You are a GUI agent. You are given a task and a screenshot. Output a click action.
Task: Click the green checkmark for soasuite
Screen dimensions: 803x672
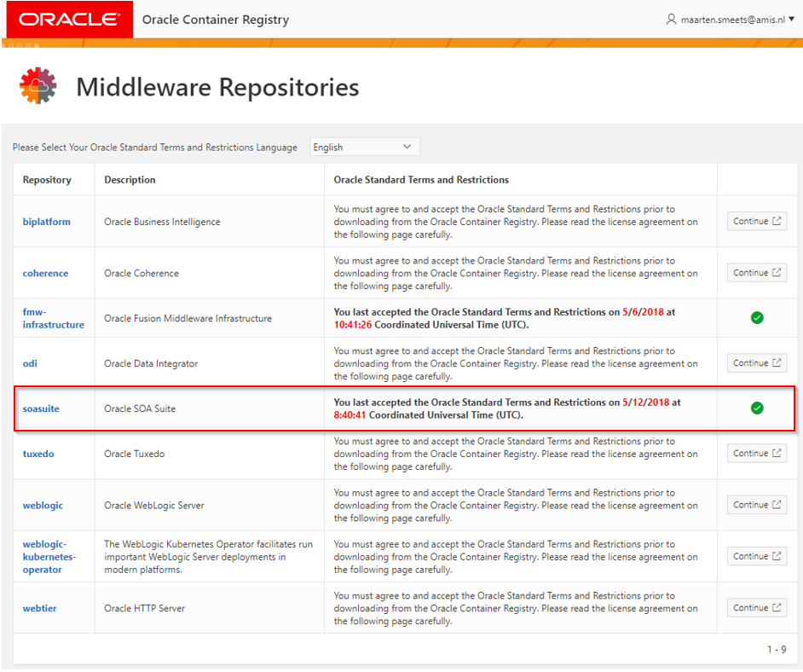756,408
